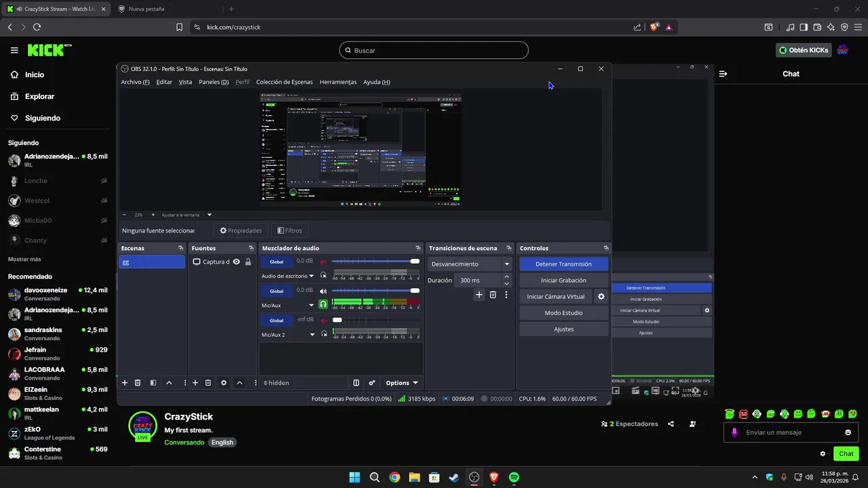Toggle browser sidebar panel icon
Viewport: 868px width, 488px height.
tap(804, 27)
